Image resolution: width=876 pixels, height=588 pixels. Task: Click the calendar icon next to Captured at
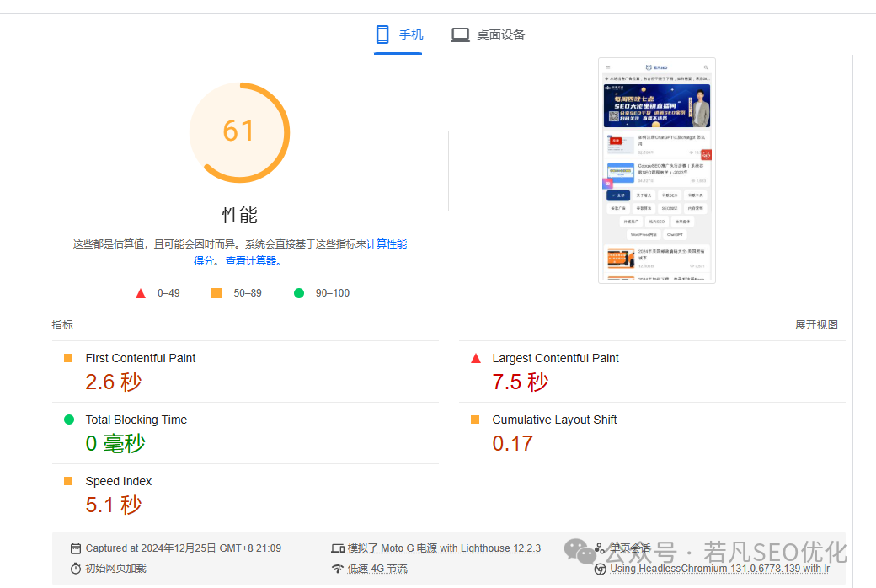pos(76,548)
